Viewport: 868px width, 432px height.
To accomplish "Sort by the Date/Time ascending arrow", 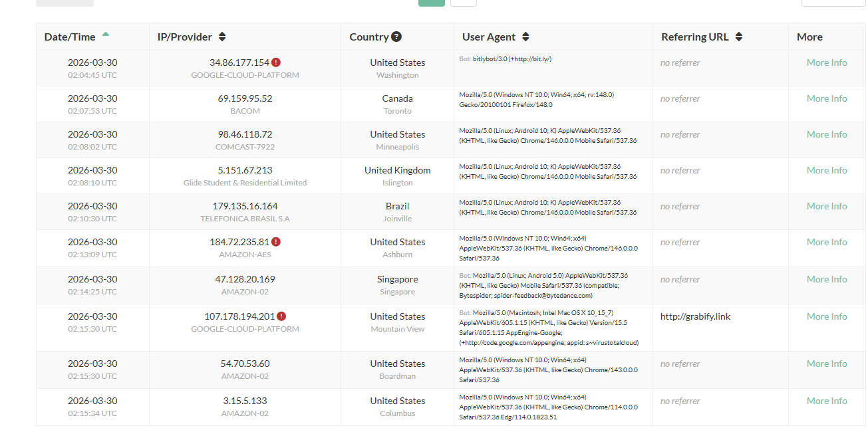I will pyautogui.click(x=106, y=34).
